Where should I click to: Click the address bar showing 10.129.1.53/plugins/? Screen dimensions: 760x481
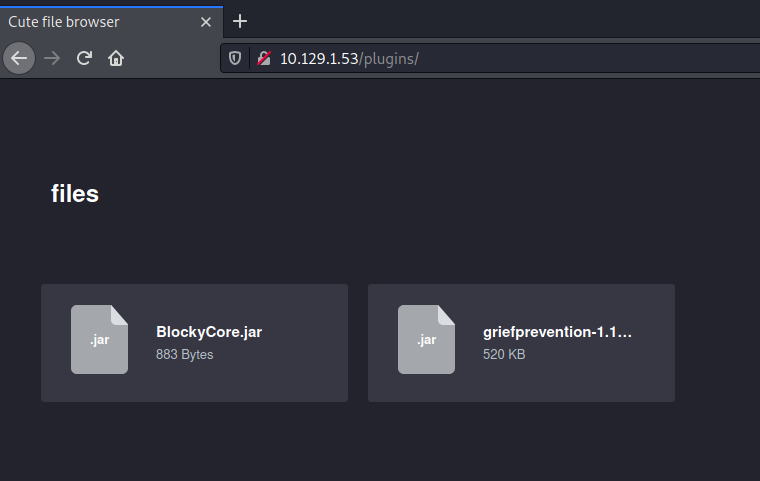pyautogui.click(x=490, y=59)
